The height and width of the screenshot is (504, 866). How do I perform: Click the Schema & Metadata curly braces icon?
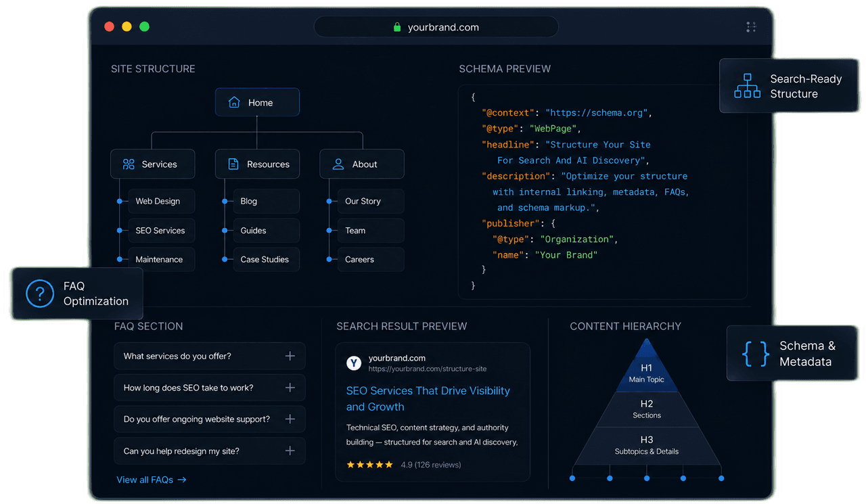(755, 354)
